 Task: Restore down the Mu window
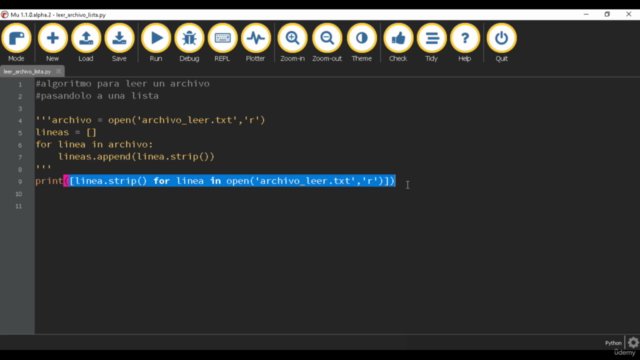607,14
